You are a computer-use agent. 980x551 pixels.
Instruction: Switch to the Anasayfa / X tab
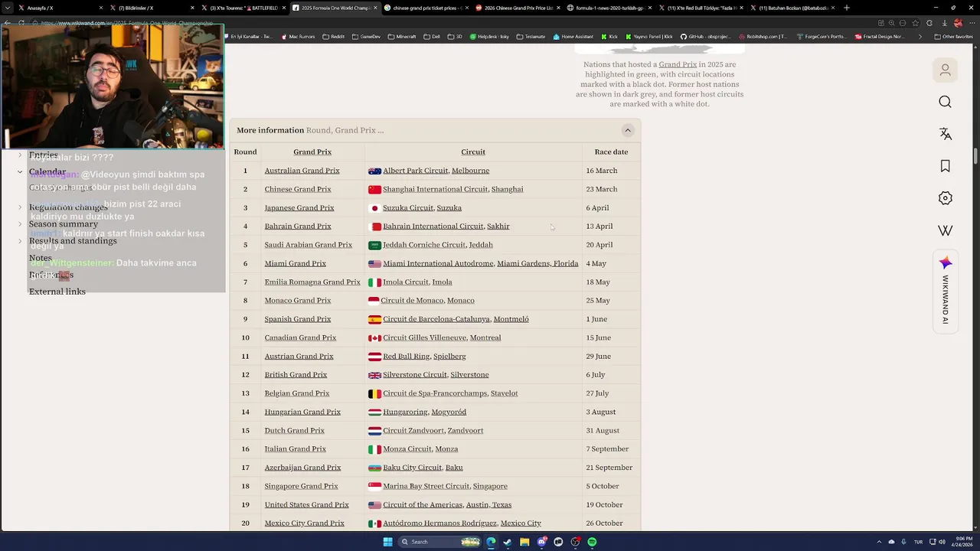click(61, 8)
